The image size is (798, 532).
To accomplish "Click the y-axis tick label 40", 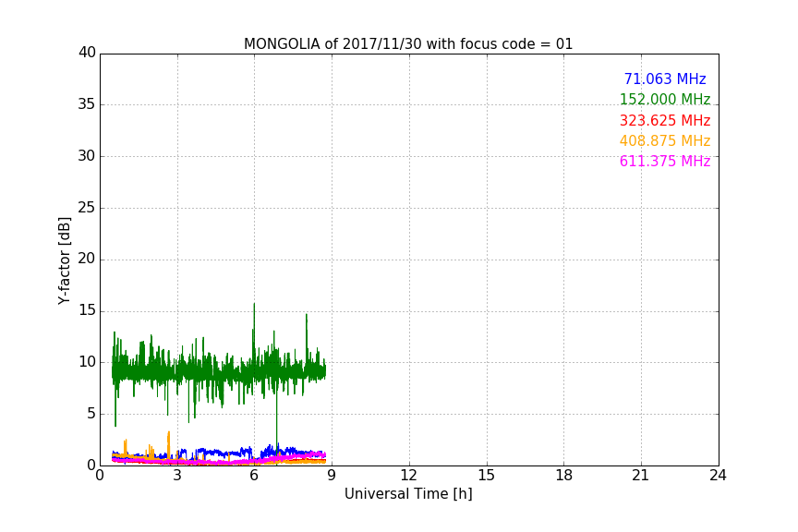I will point(87,53).
